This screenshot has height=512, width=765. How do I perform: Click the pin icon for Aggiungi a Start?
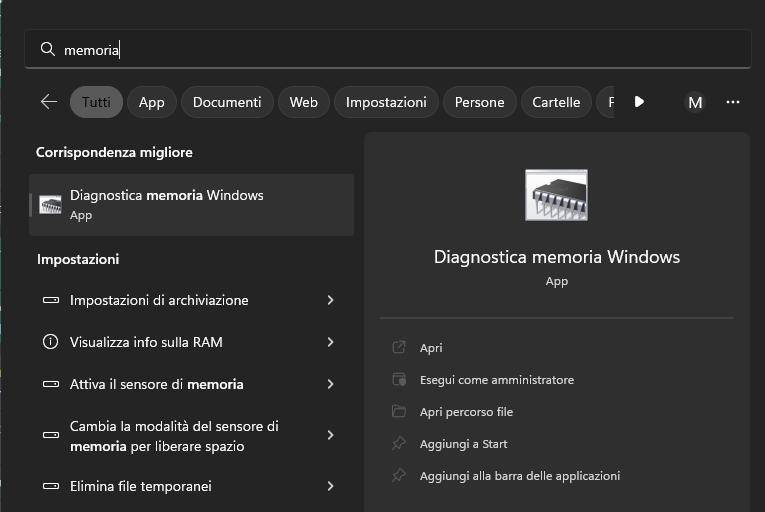[399, 444]
